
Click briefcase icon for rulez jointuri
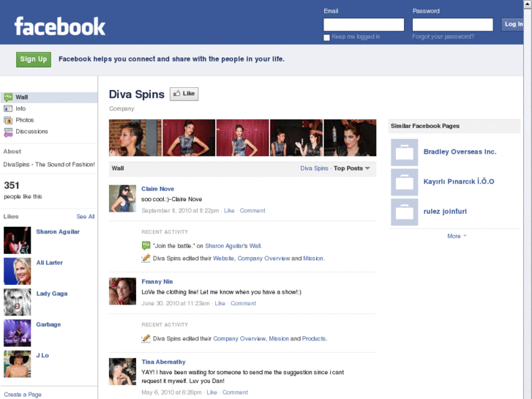405,212
